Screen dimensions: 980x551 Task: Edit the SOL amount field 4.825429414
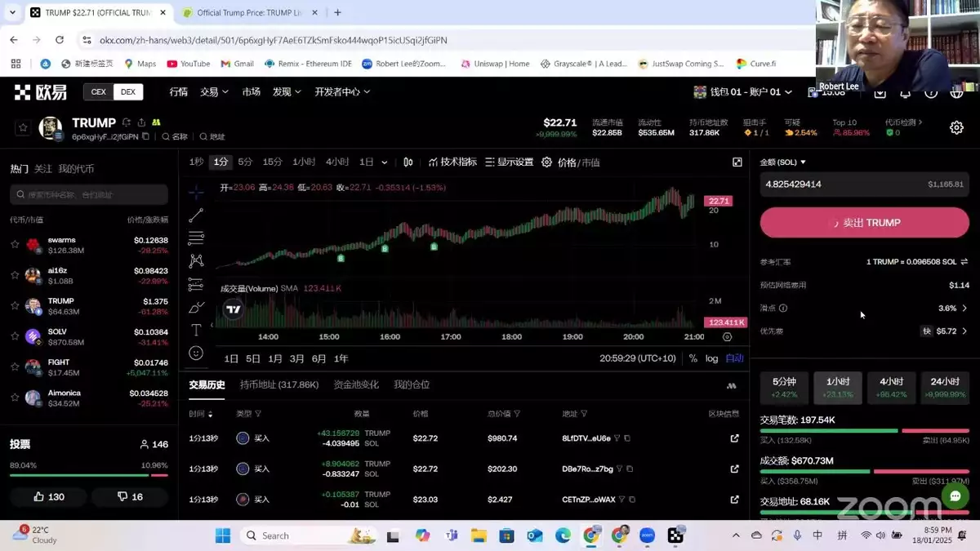pyautogui.click(x=865, y=184)
